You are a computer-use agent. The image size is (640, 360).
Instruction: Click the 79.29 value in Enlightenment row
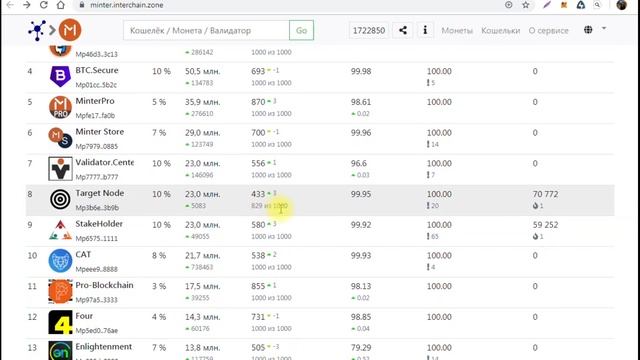point(361,347)
